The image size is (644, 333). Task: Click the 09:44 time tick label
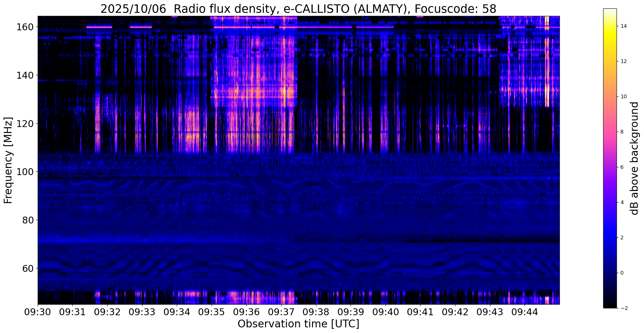click(x=525, y=312)
